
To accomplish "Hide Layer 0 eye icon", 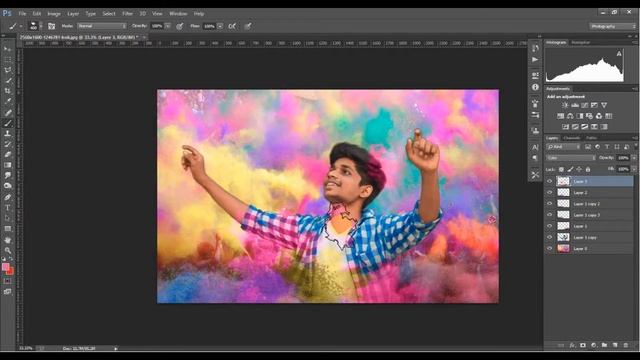I will pyautogui.click(x=549, y=248).
